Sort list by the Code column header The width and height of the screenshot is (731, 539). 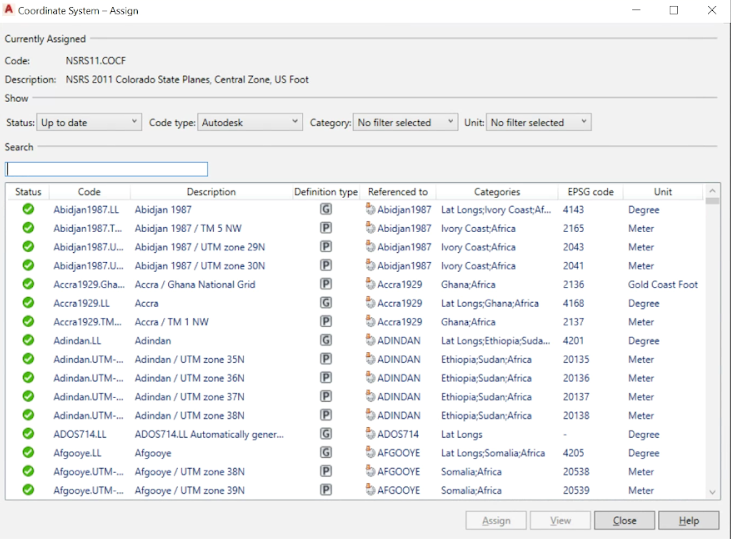click(89, 192)
